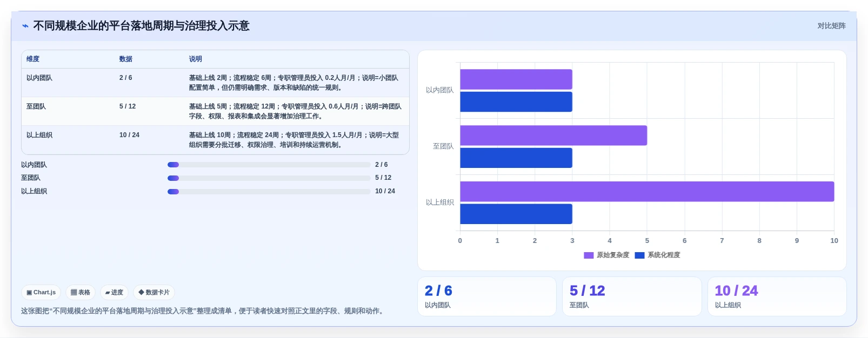868x338 pixels.
Task: Click the lightning icon beside the title
Action: point(25,26)
